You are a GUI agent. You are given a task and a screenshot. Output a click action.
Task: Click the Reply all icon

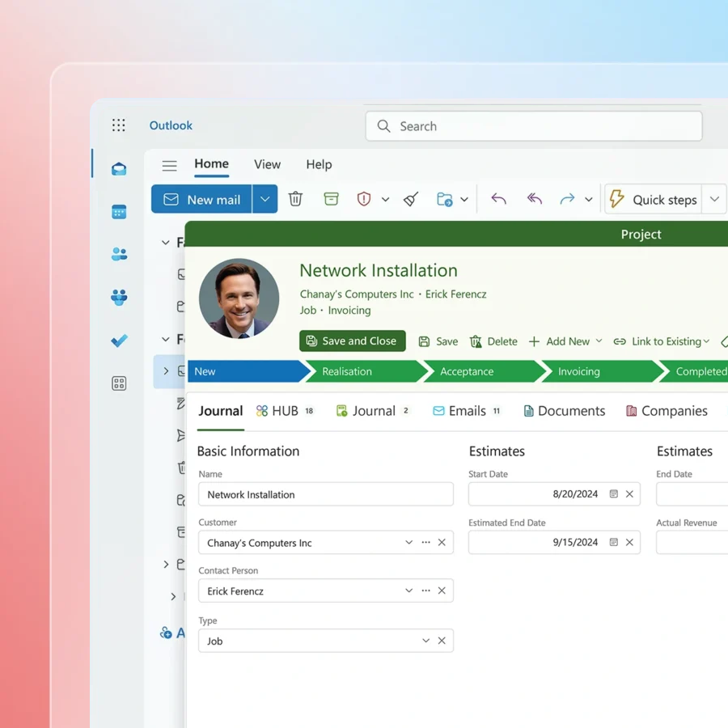point(535,199)
